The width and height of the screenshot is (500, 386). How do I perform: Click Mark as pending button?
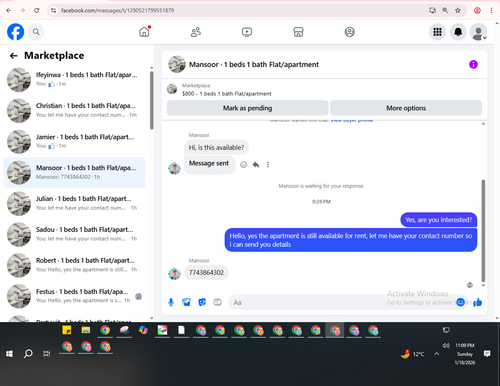pyautogui.click(x=247, y=108)
